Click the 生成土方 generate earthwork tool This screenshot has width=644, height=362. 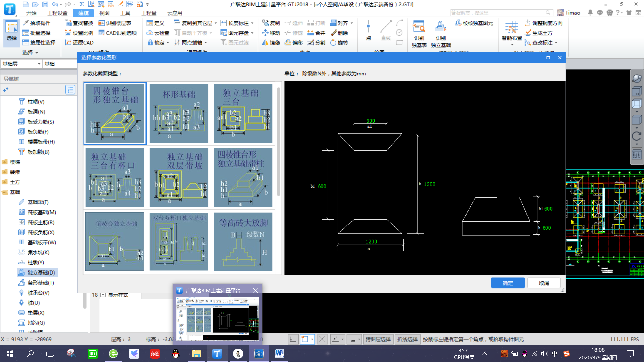(x=539, y=33)
